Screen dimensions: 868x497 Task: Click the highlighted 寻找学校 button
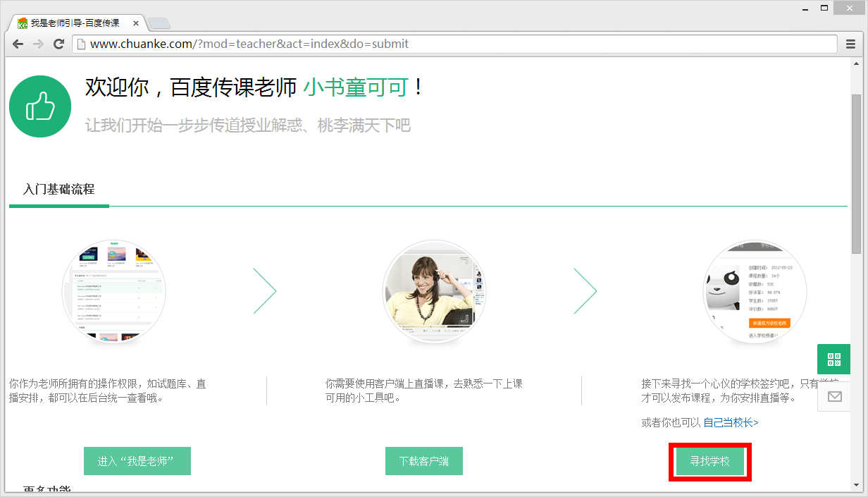pyautogui.click(x=709, y=461)
